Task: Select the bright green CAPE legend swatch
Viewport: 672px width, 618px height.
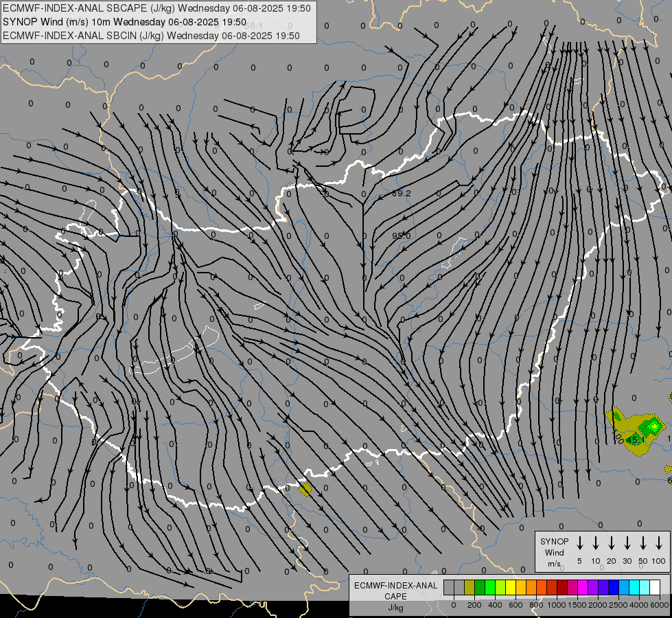Action: (x=490, y=587)
